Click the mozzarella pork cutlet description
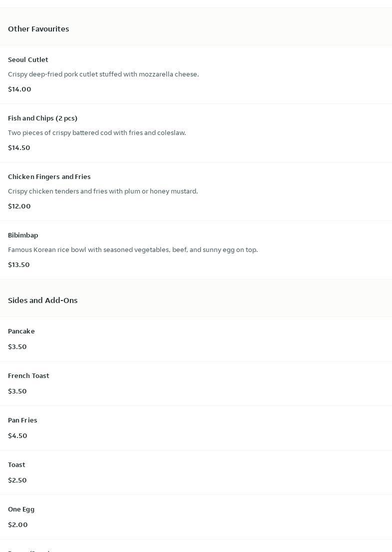The height and width of the screenshot is (552, 392). [x=103, y=74]
